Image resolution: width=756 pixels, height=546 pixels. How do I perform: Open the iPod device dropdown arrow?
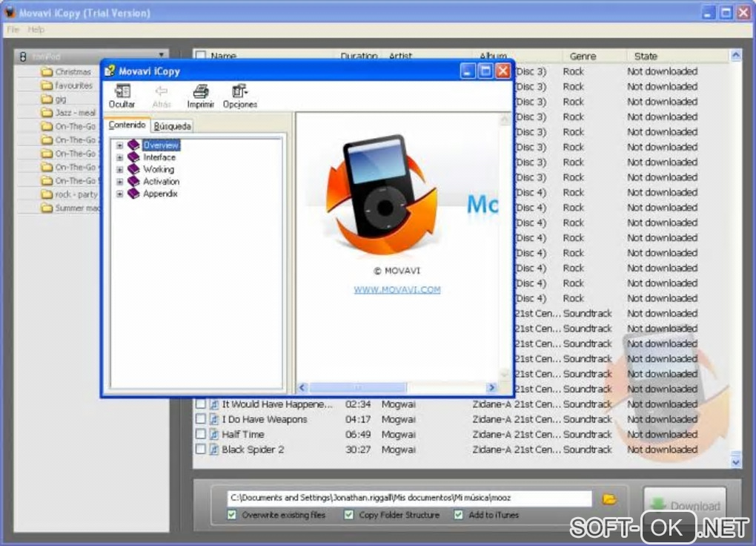162,55
